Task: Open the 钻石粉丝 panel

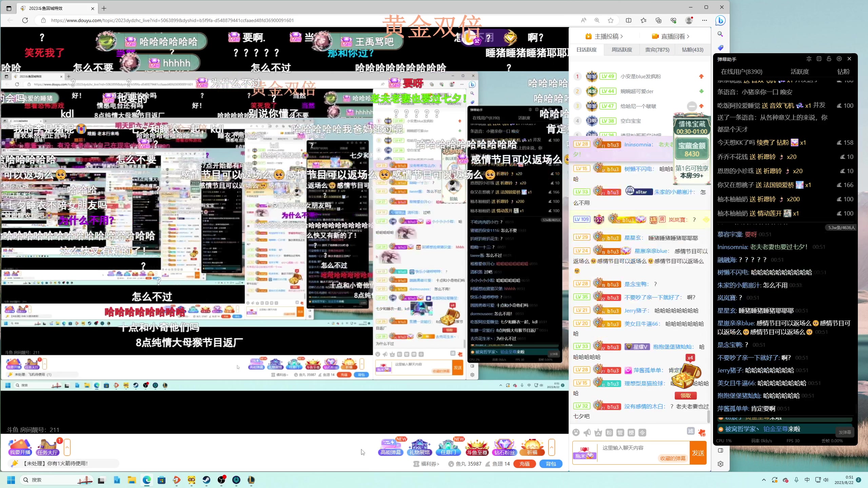Action: coord(505,447)
